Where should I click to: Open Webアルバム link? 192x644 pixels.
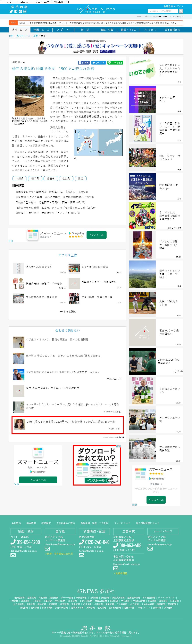click(143, 16)
